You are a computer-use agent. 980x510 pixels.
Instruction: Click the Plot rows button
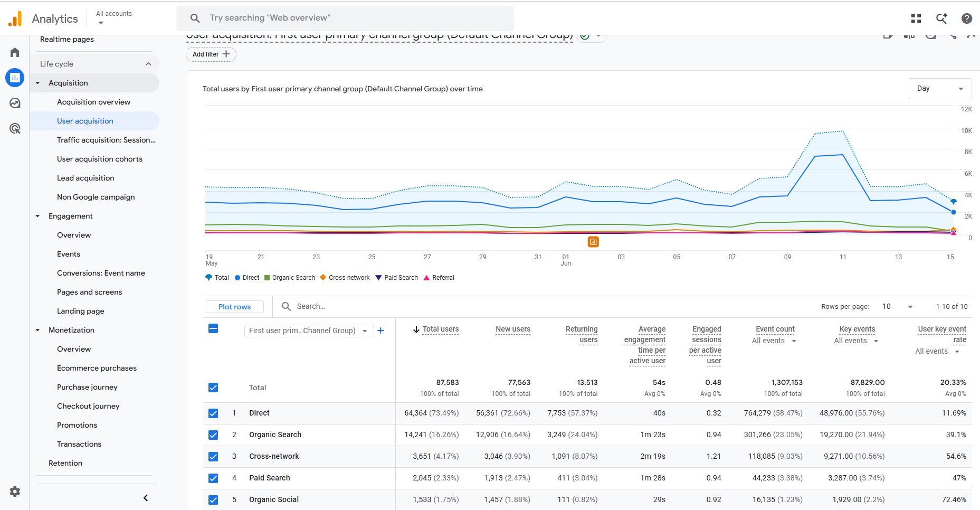[234, 307]
